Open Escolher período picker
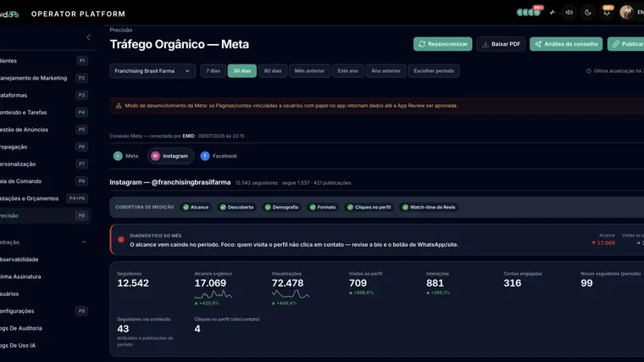 point(434,71)
